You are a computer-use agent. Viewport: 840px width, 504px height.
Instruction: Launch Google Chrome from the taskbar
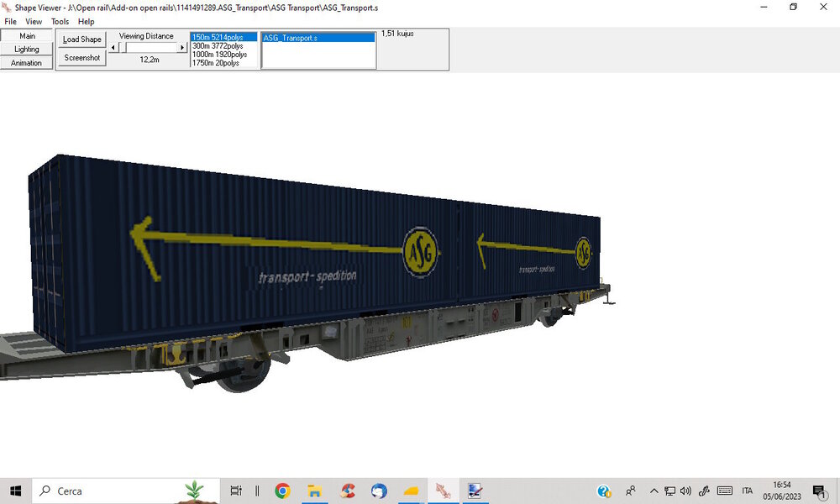pos(282,491)
